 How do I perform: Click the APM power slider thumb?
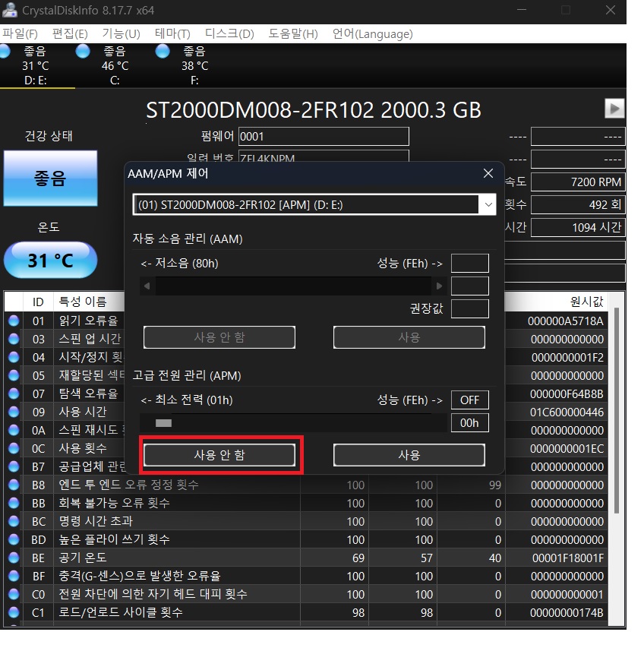click(x=163, y=423)
